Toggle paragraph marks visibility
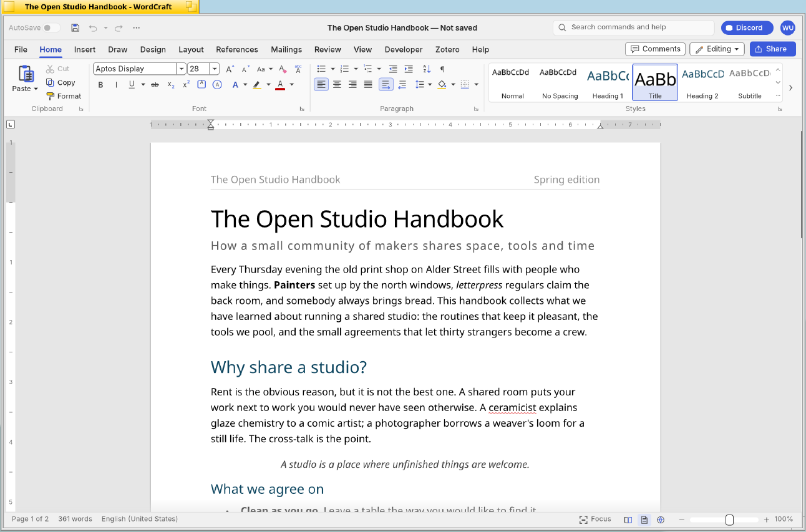806x532 pixels. click(442, 69)
